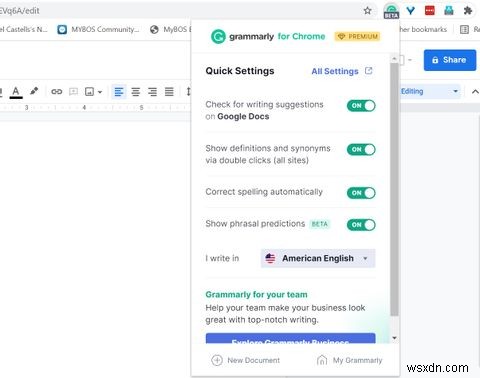Open All Settings link

tap(335, 71)
